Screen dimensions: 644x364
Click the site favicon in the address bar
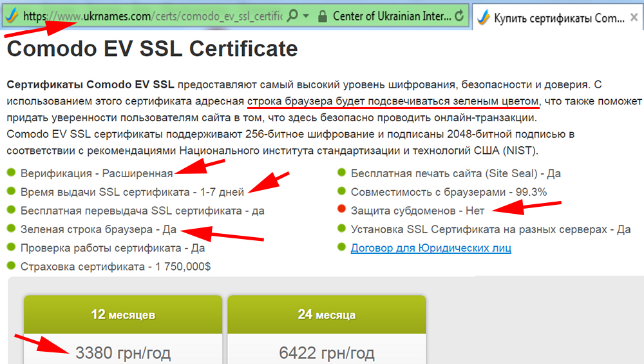[x=12, y=15]
